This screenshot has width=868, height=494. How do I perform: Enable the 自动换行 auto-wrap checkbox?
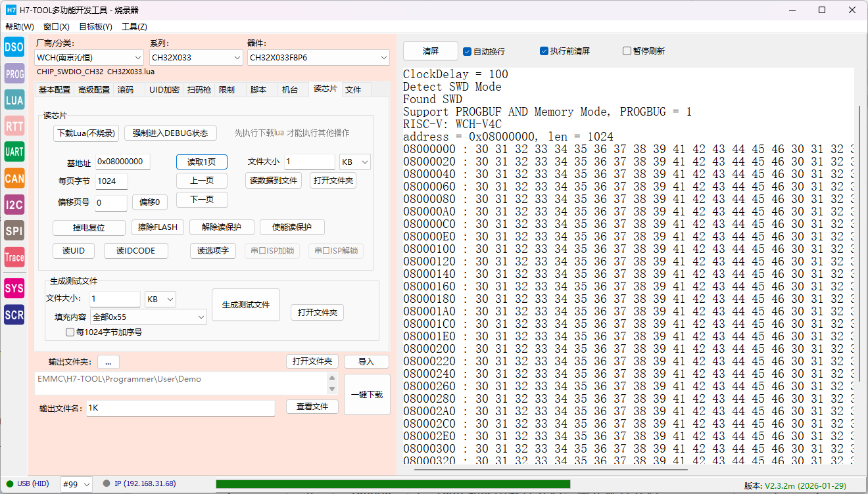tap(468, 51)
